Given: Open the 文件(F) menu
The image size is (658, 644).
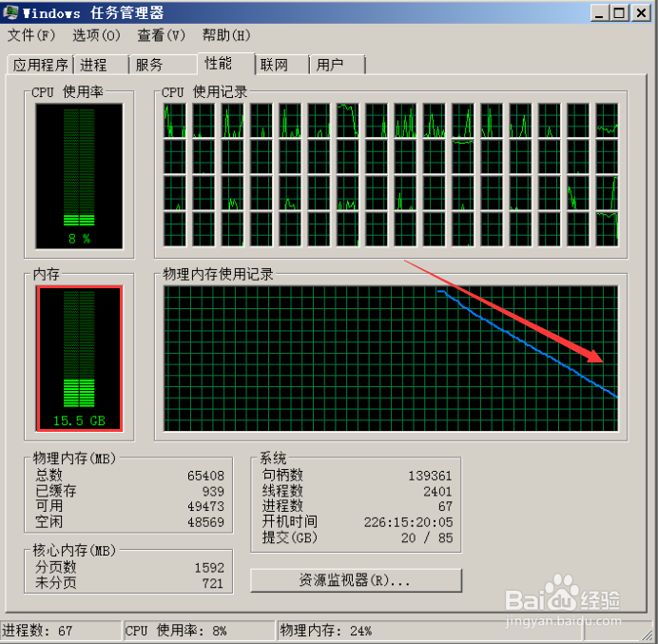Looking at the screenshot, I should coord(31,35).
